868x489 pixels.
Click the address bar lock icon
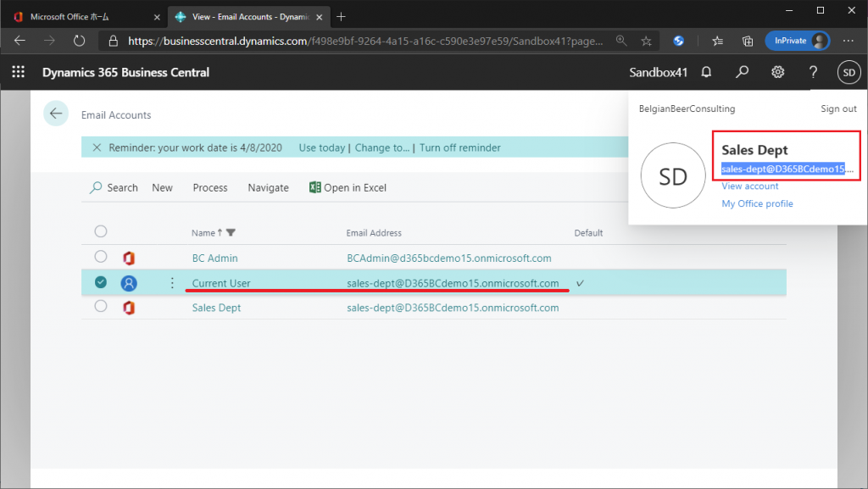tap(114, 41)
